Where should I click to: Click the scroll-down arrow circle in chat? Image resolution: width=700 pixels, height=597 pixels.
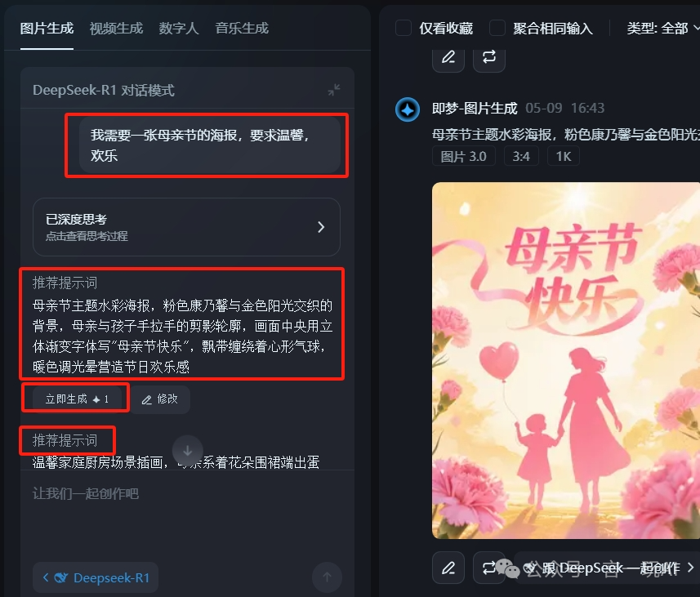[188, 451]
